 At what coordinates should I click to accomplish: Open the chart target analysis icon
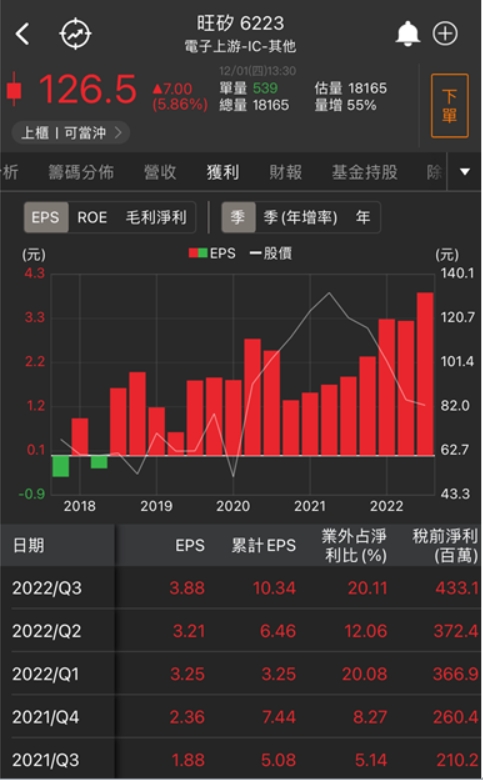click(x=75, y=34)
